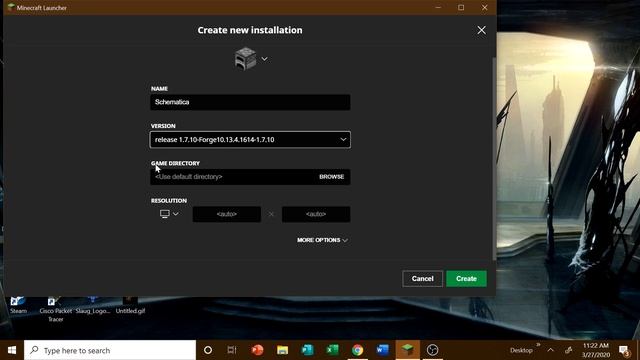Click the Cancel button

coord(422,279)
